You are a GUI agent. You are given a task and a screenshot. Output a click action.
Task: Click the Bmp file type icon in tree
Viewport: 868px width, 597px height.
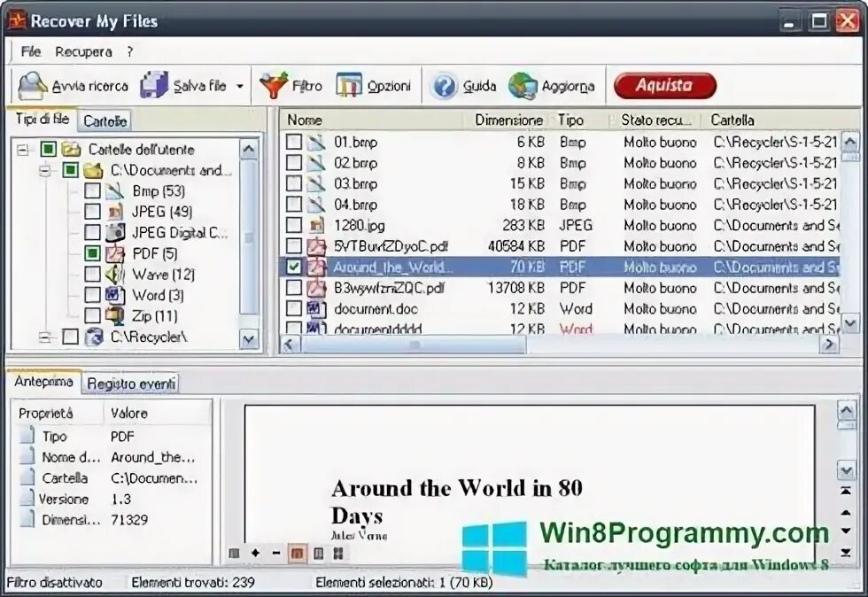(114, 191)
